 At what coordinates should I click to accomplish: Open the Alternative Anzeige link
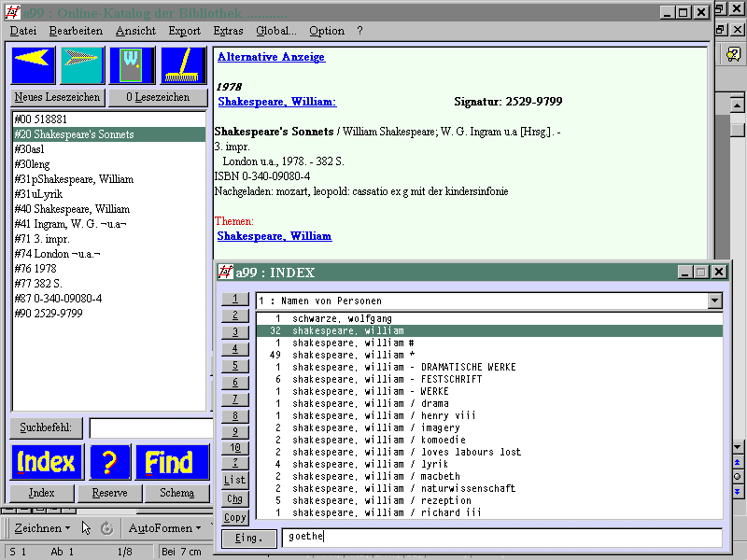(271, 57)
